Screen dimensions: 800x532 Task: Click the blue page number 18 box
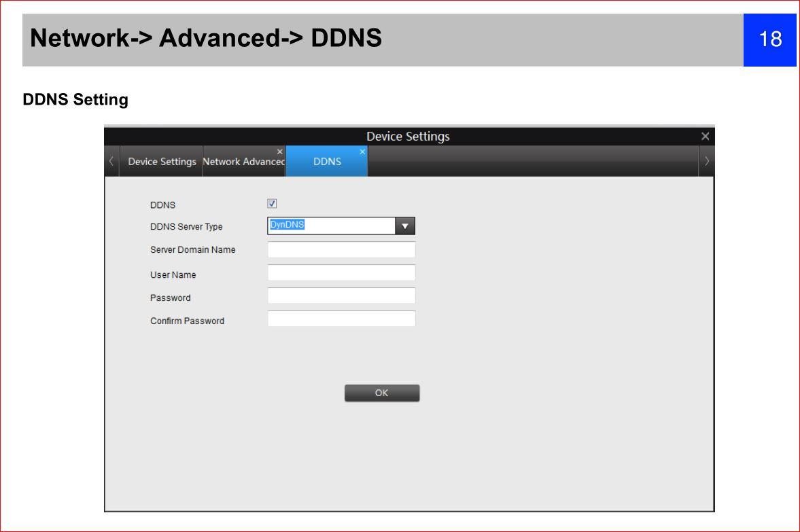click(769, 39)
